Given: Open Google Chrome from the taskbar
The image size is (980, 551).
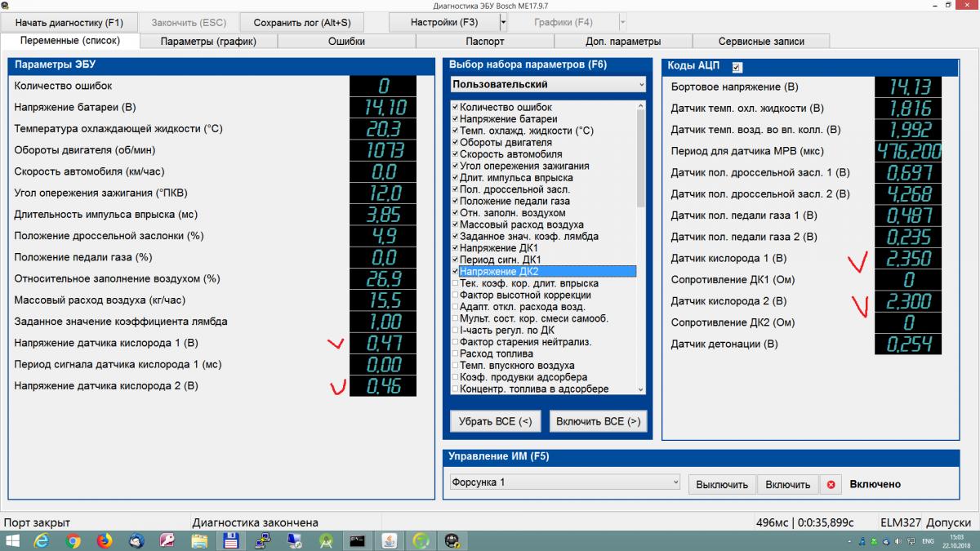Looking at the screenshot, I should click(73, 540).
